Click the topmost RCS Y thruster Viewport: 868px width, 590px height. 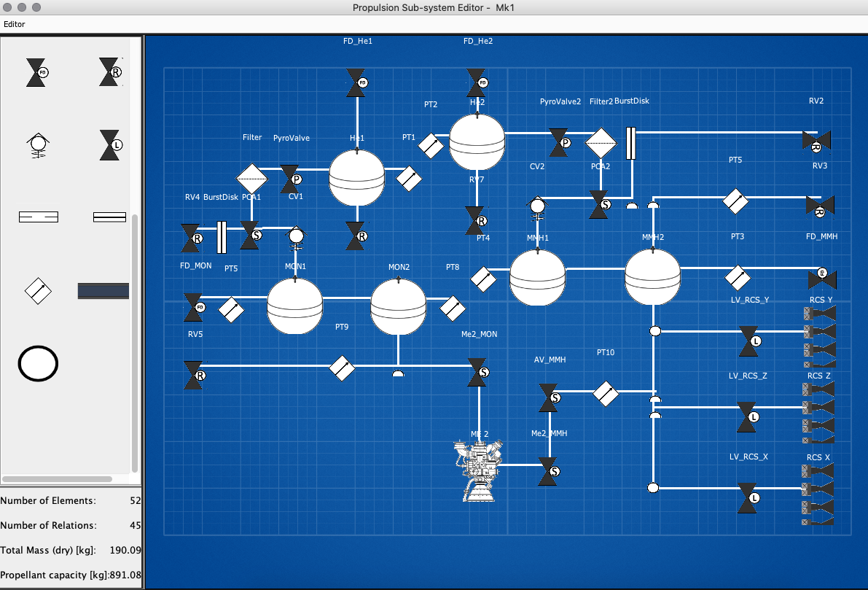click(820, 314)
